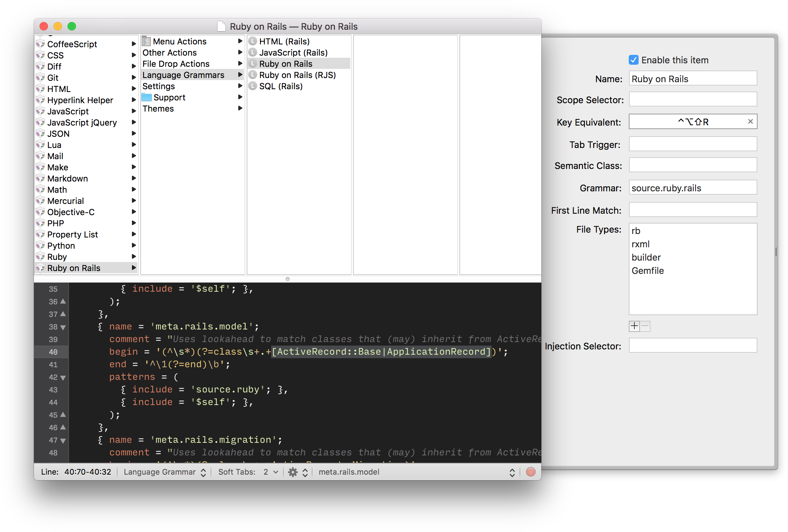Select the HTML (Rails) grammar
This screenshot has width=788, height=532.
(284, 41)
